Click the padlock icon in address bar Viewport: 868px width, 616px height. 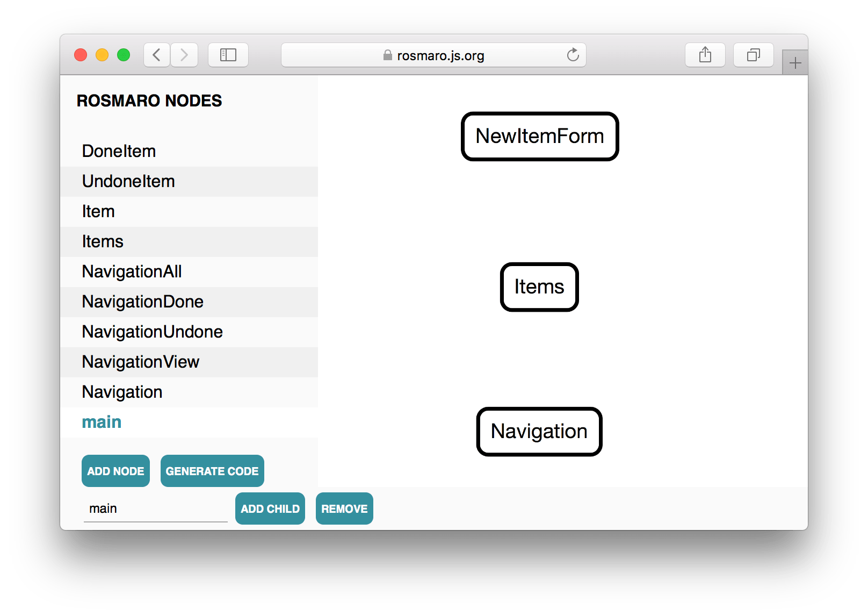click(x=388, y=55)
